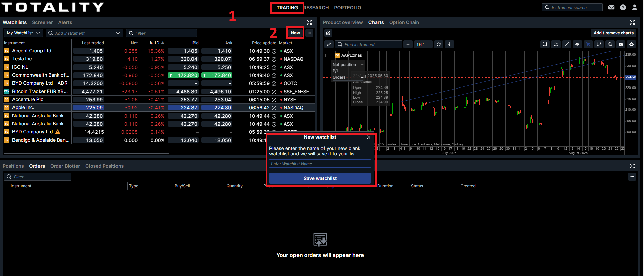This screenshot has height=276, width=644.
Task: Open the user account profile icon
Action: tap(635, 7)
